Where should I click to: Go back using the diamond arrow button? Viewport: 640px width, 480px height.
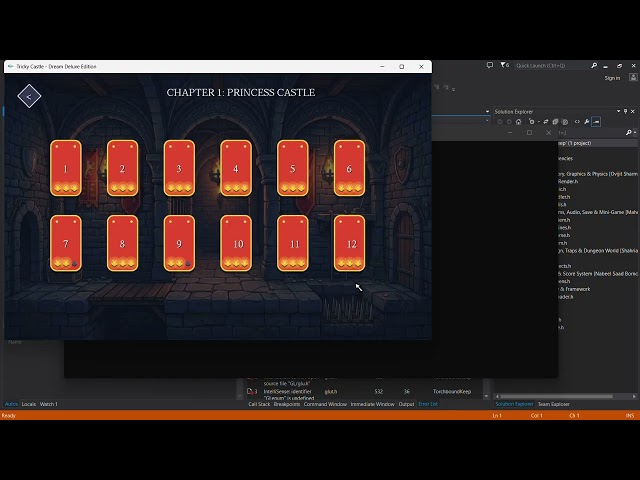point(29,96)
